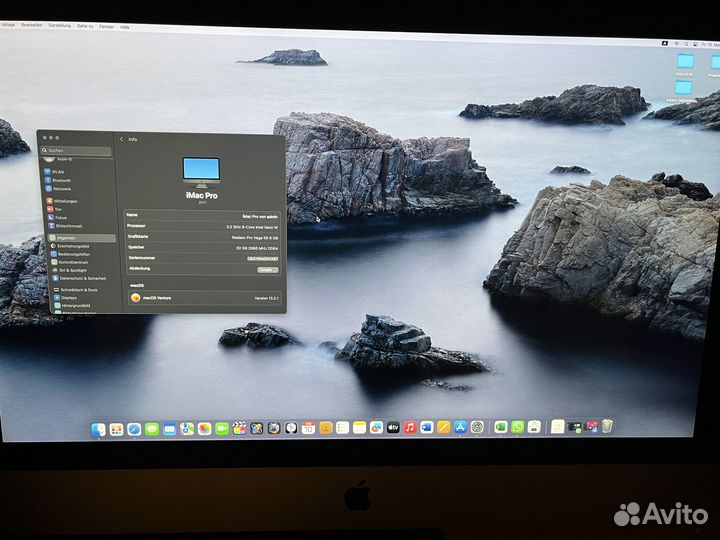Open Calendar in the Dock
Image resolution: width=720 pixels, height=540 pixels.
point(309,428)
